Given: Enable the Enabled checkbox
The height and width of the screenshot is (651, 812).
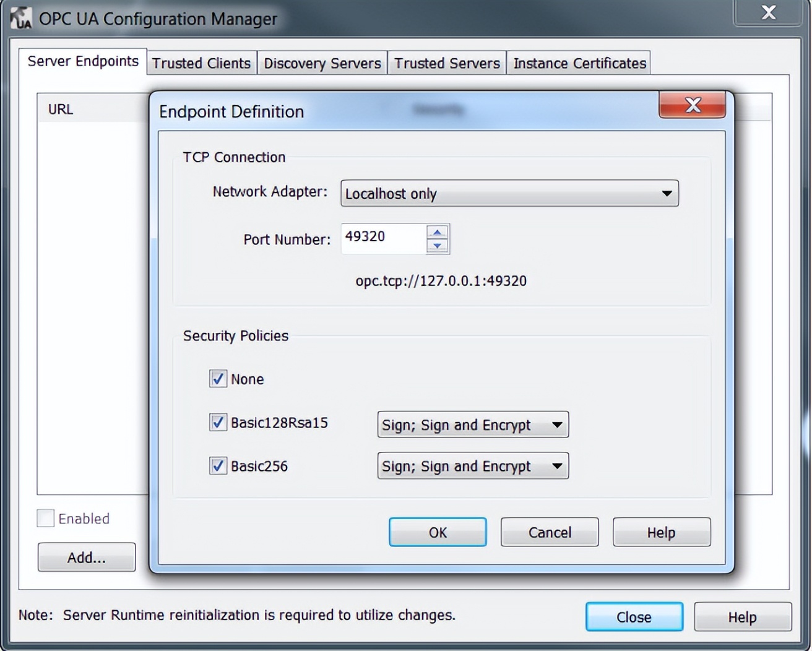Looking at the screenshot, I should pyautogui.click(x=45, y=518).
